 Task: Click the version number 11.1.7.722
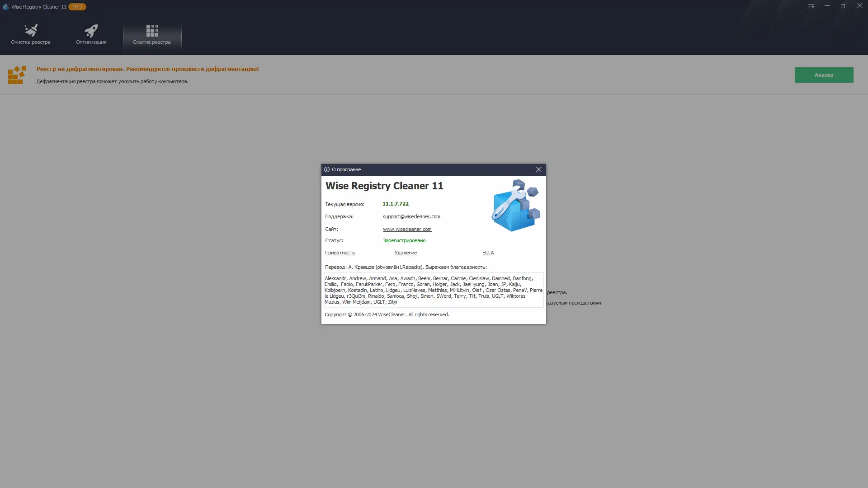coord(396,204)
